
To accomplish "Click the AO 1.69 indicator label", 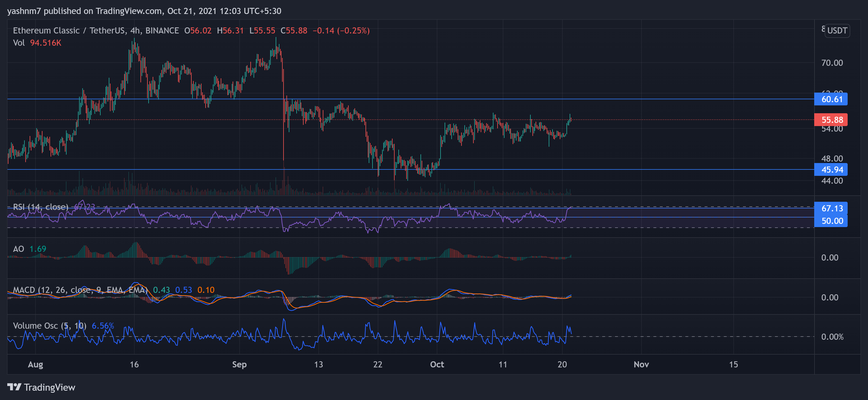I will pos(29,249).
